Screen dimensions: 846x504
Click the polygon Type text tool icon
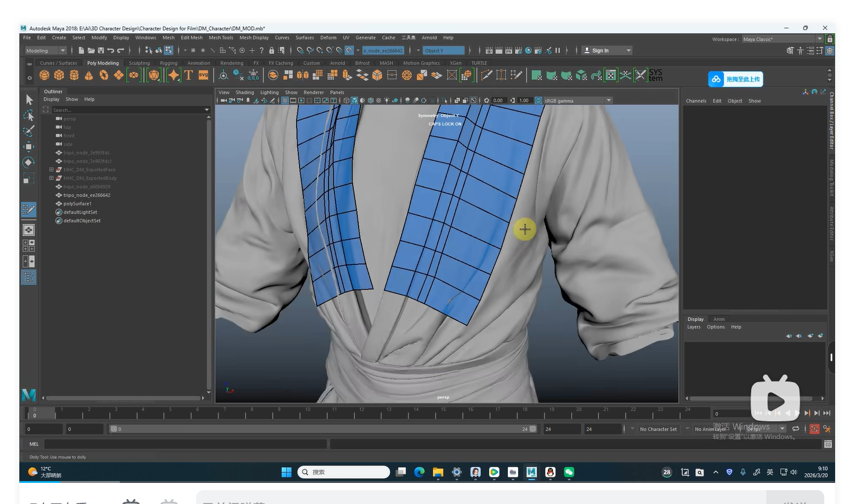coord(188,75)
